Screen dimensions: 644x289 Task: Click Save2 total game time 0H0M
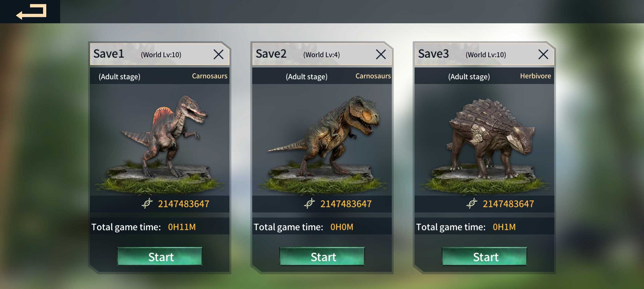click(342, 227)
